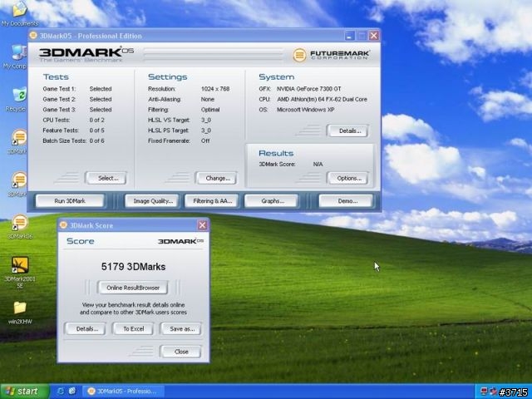
Task: Click Close button in Score dialog
Action: [181, 352]
